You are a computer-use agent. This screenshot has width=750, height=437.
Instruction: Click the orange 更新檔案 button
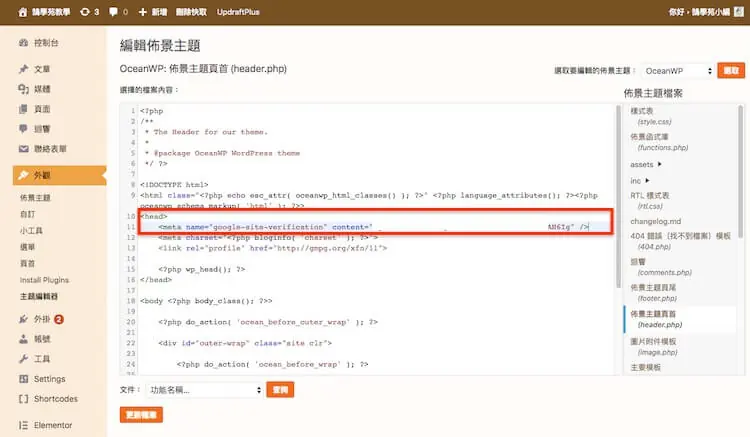click(x=141, y=415)
